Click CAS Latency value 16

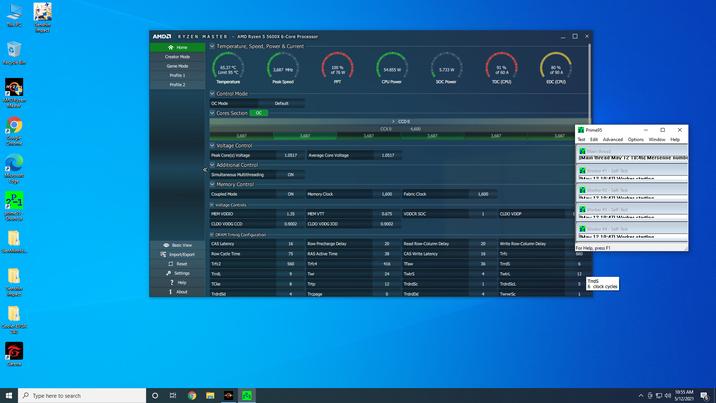click(x=290, y=244)
